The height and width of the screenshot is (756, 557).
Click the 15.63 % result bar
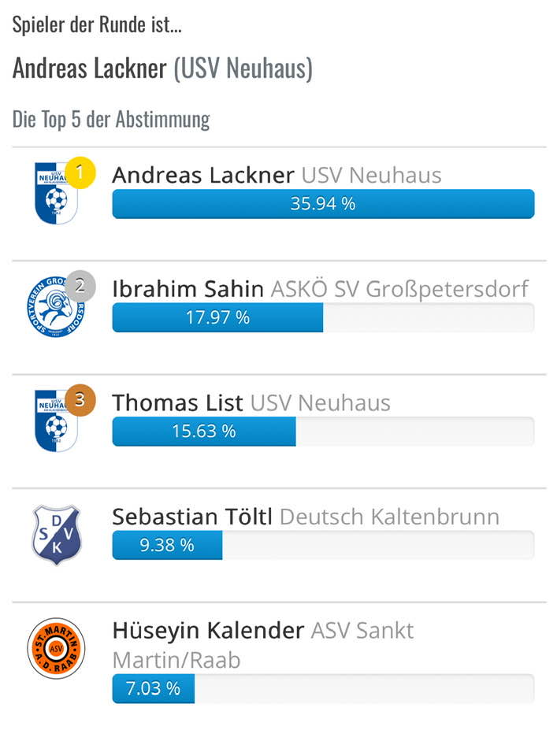[x=204, y=432]
